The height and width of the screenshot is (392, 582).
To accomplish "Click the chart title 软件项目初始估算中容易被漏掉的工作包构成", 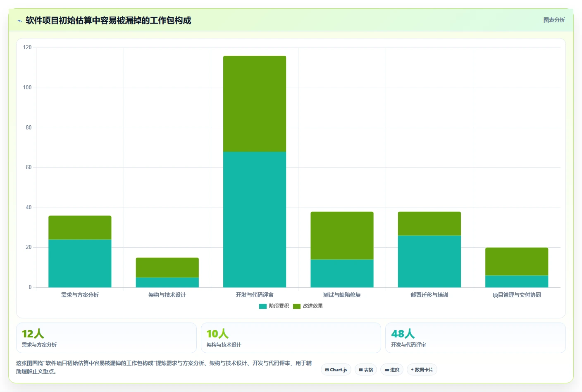I will 108,20.
